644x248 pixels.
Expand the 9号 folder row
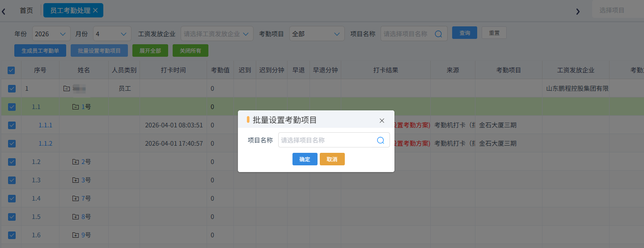[76, 235]
